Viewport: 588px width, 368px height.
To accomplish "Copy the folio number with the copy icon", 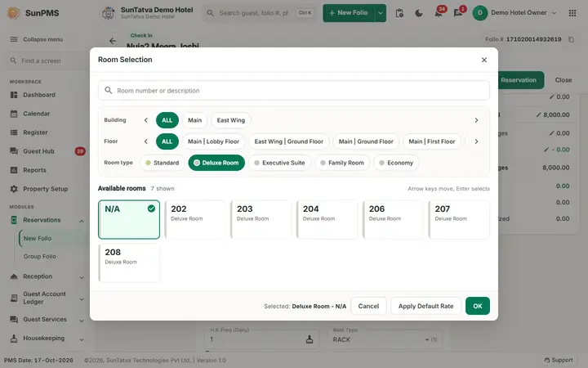I will [571, 39].
